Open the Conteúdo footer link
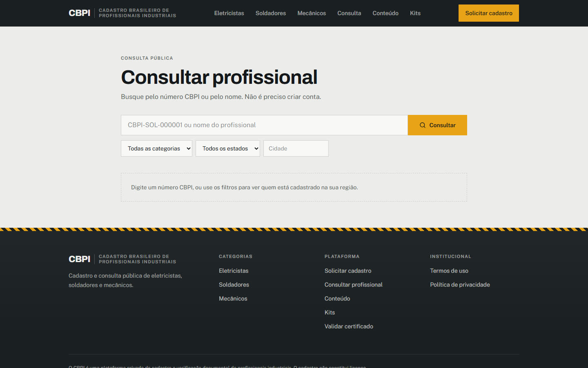This screenshot has width=588, height=368. [337, 298]
